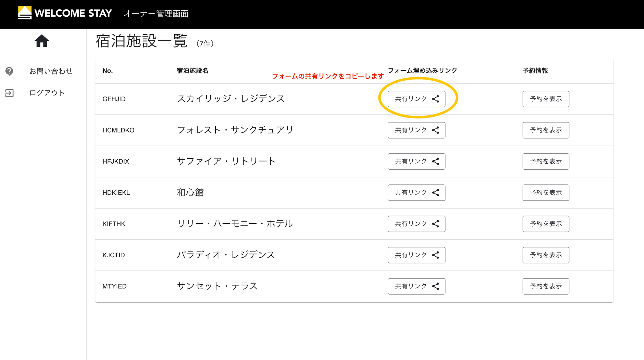Copy 共有リンク for フォレスト・サンクチュアリ
This screenshot has width=644, height=360.
pyautogui.click(x=416, y=130)
